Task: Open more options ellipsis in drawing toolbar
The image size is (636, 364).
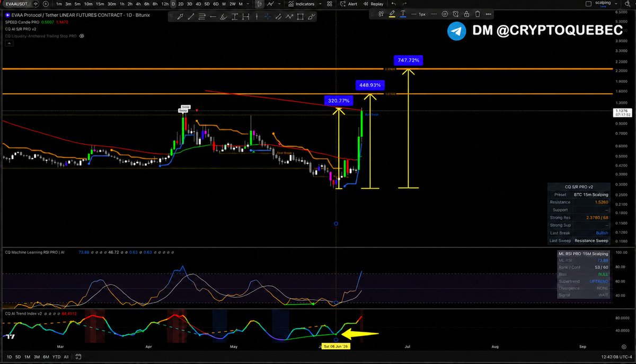Action: point(488,14)
